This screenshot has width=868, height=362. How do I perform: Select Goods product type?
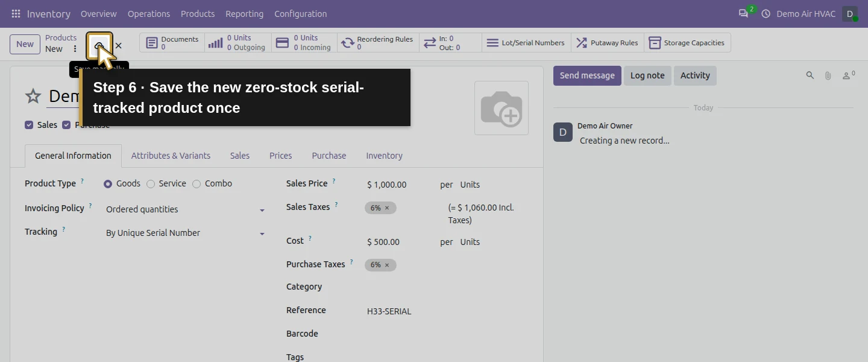(108, 184)
